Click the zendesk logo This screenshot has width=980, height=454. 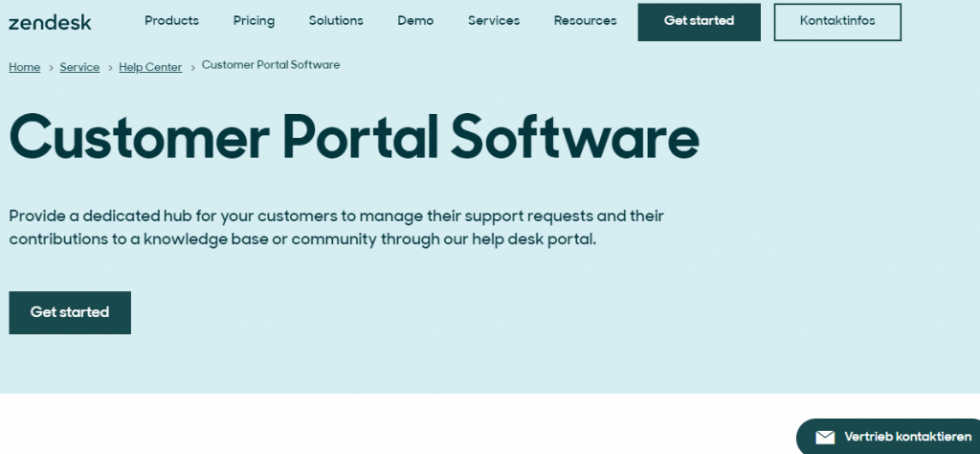[50, 23]
